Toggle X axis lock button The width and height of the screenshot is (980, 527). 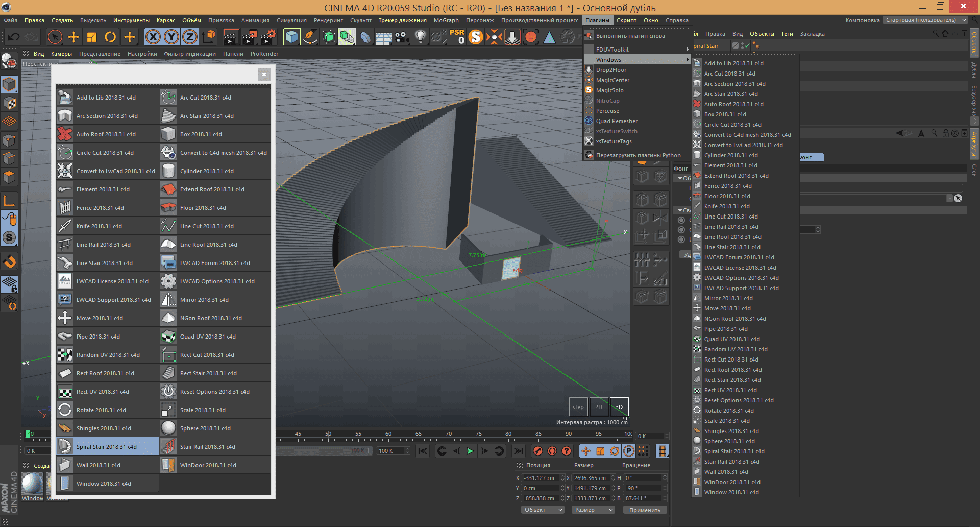coord(153,37)
